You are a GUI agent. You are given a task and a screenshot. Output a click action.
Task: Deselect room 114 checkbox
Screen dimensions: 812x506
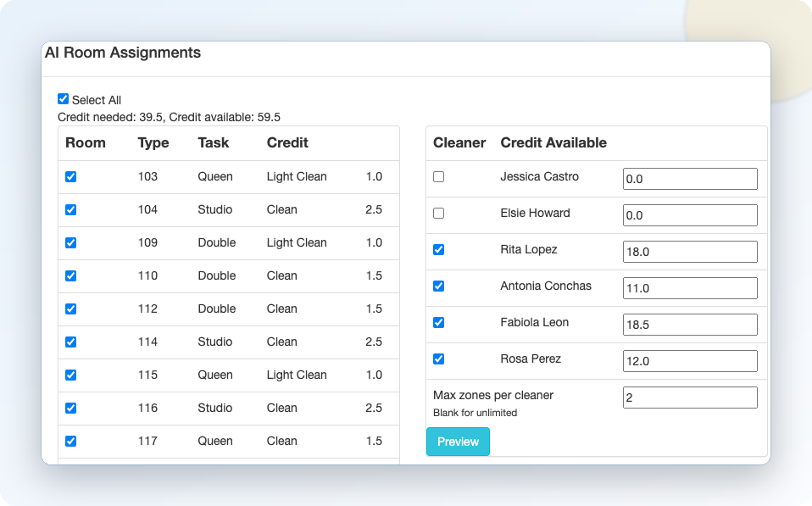click(71, 342)
